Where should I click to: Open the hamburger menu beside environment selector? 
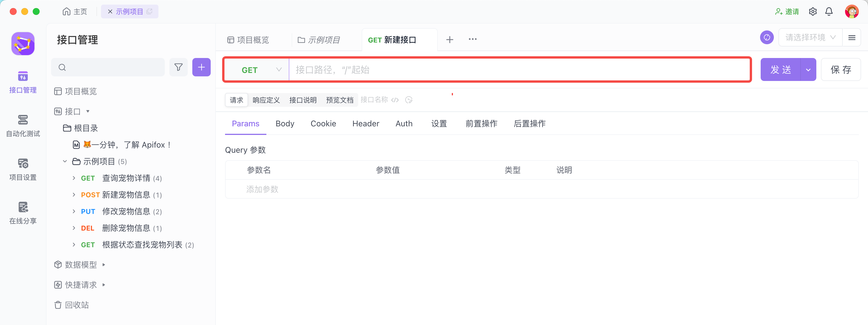[x=851, y=37]
